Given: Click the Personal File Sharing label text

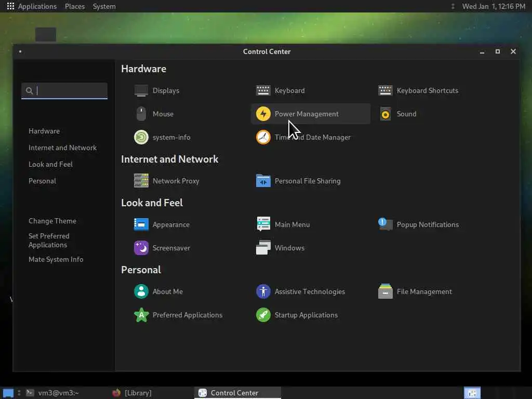Looking at the screenshot, I should (308, 181).
